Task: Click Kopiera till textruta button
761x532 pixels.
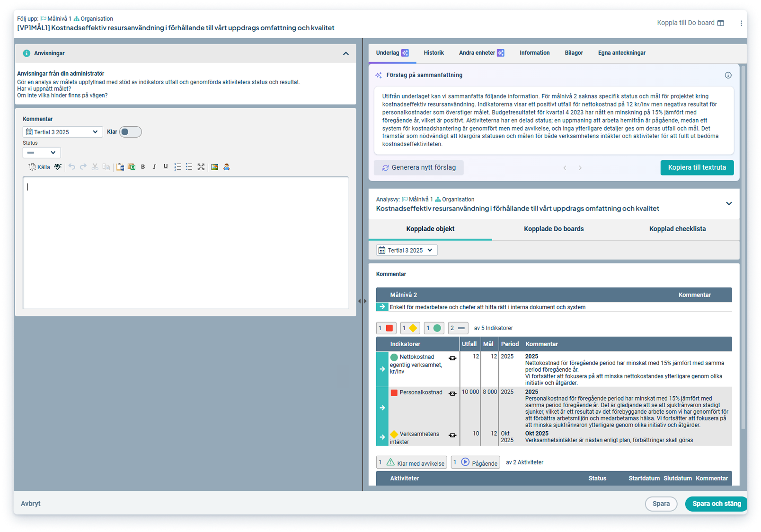Action: [x=697, y=167]
